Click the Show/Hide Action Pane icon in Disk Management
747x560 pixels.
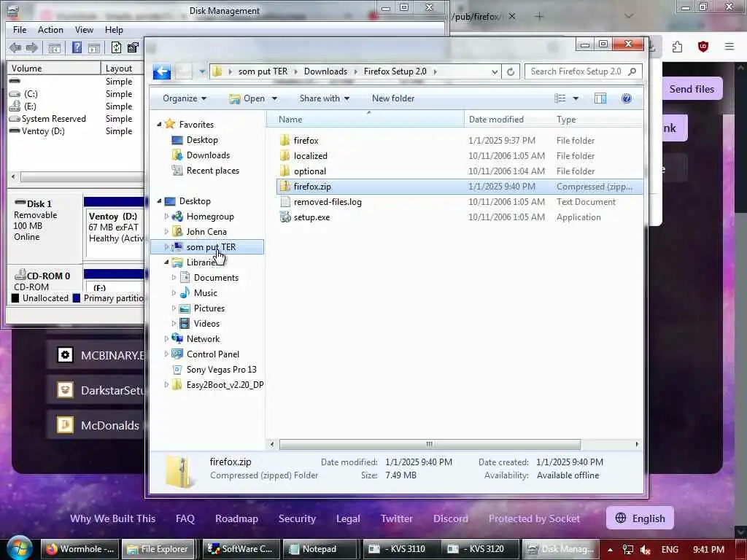(94, 47)
